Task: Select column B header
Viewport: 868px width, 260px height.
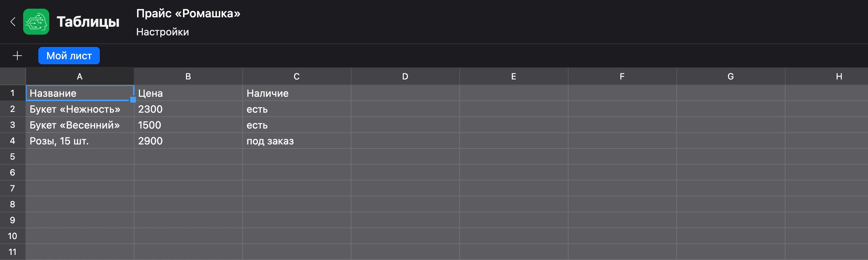Action: pos(188,76)
